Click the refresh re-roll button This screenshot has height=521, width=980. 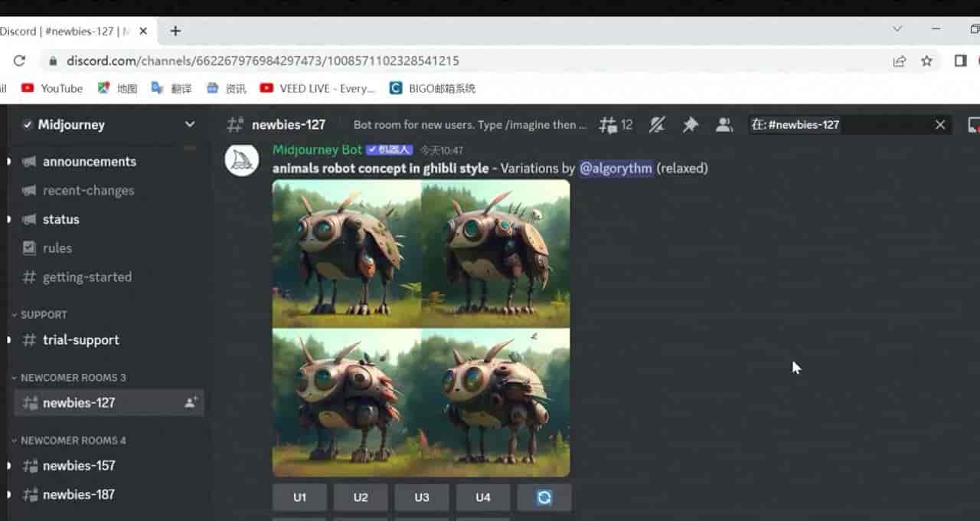pyautogui.click(x=544, y=497)
